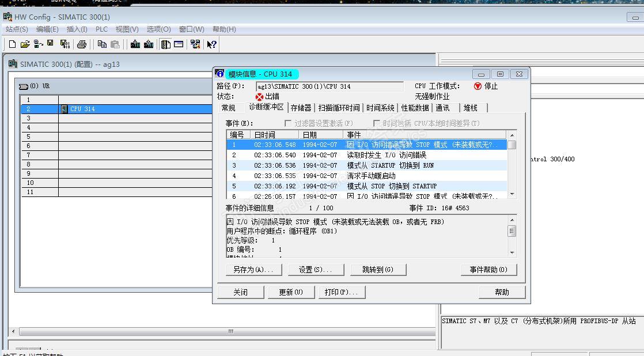The height and width of the screenshot is (356, 644).
Task: Open the 插入(I) menu
Action: click(77, 29)
